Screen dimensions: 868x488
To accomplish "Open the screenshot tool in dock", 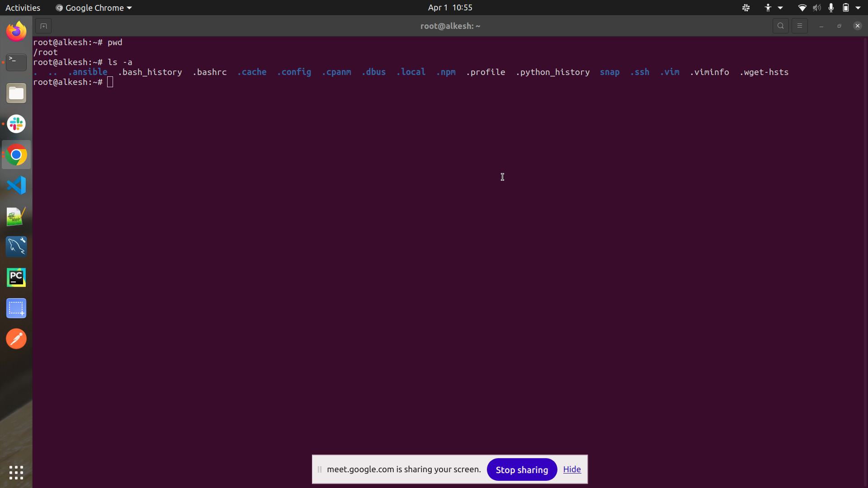I will (x=16, y=308).
